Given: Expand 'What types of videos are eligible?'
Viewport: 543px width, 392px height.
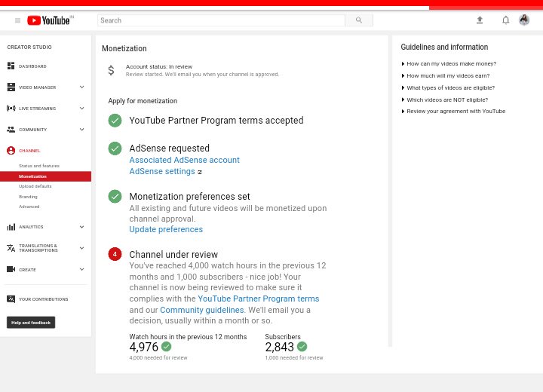Looking at the screenshot, I should pos(448,87).
